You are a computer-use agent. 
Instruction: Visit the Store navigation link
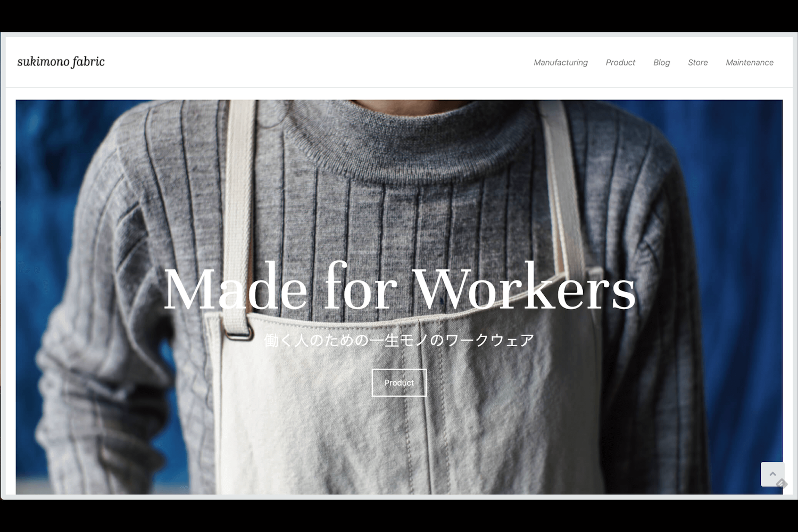click(x=697, y=62)
